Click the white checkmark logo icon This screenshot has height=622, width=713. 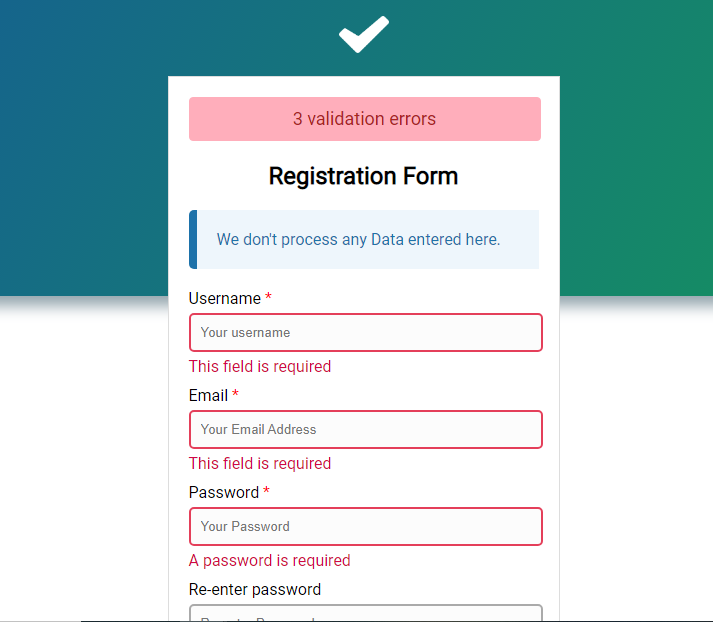coord(364,35)
